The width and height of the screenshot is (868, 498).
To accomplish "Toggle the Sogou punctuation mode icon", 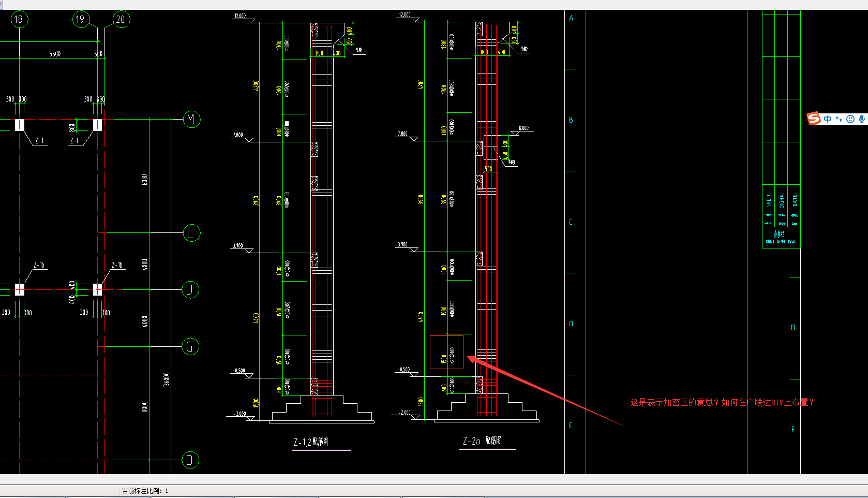I will 839,119.
